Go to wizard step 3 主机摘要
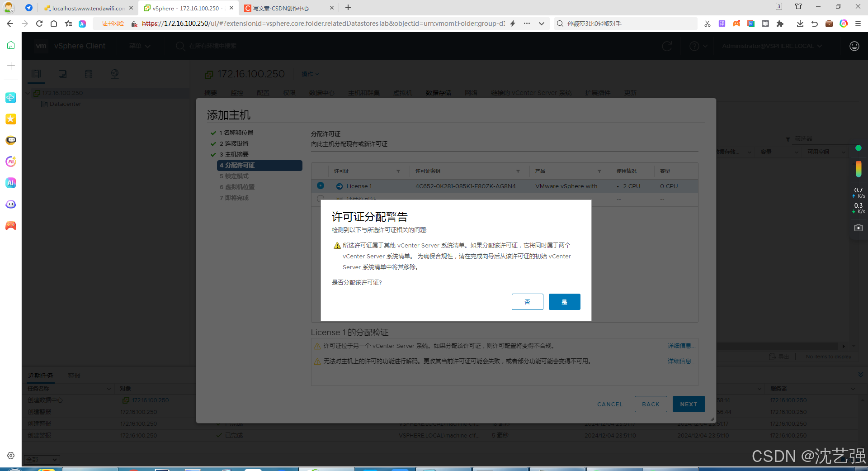 (x=234, y=154)
